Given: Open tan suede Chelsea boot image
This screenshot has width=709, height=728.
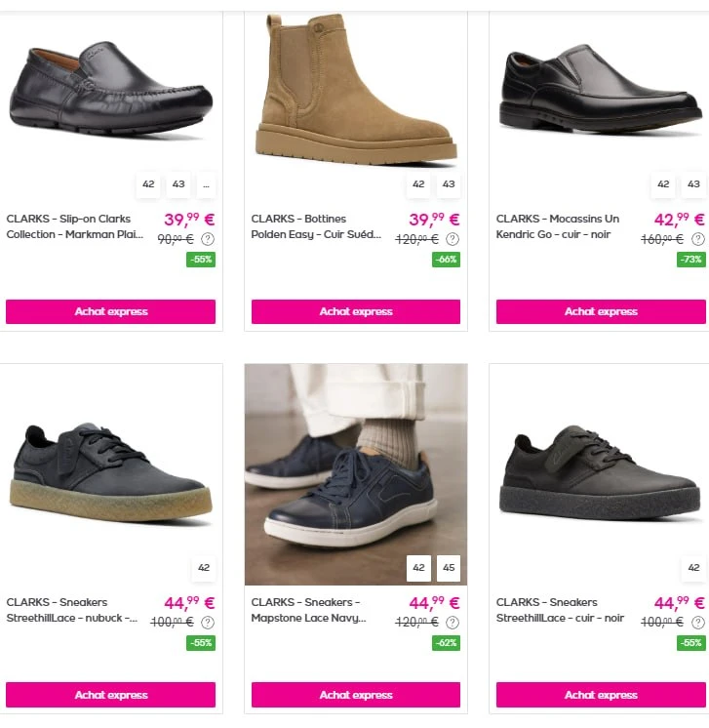Looking at the screenshot, I should [356, 90].
